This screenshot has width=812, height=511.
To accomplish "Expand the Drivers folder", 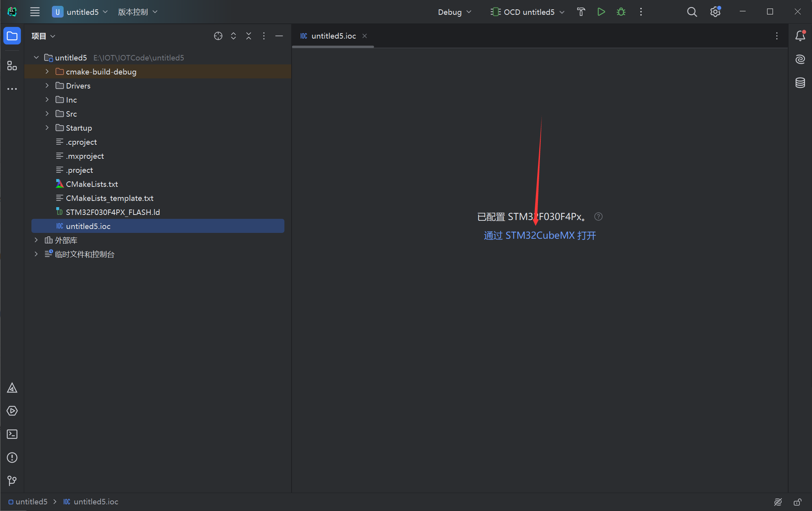I will pos(47,85).
